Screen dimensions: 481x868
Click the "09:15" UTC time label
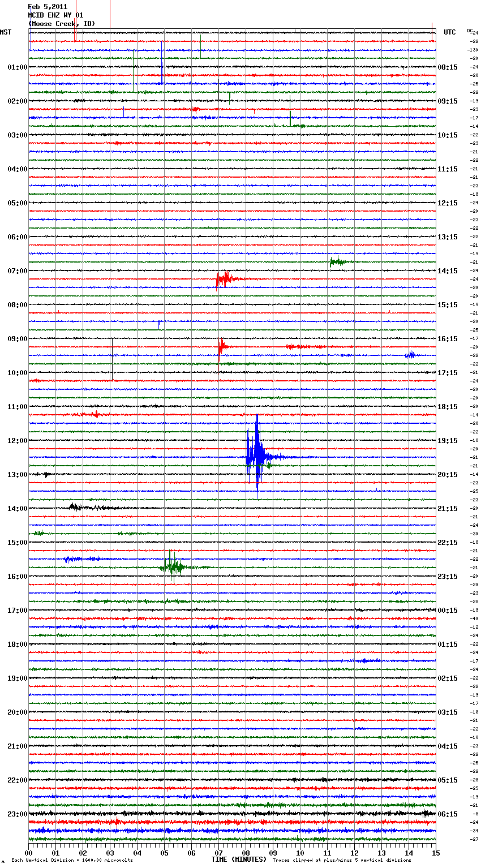coord(448,101)
